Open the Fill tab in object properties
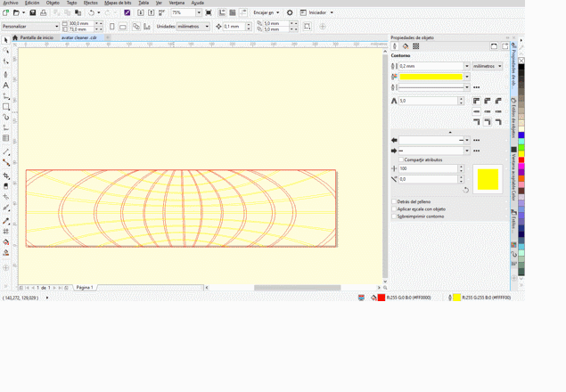This screenshot has width=566, height=392. pyautogui.click(x=406, y=46)
